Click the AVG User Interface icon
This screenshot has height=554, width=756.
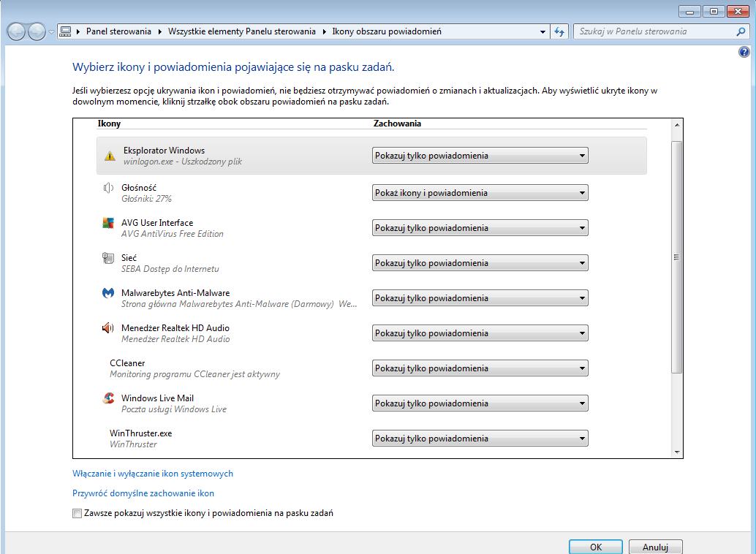coord(108,223)
